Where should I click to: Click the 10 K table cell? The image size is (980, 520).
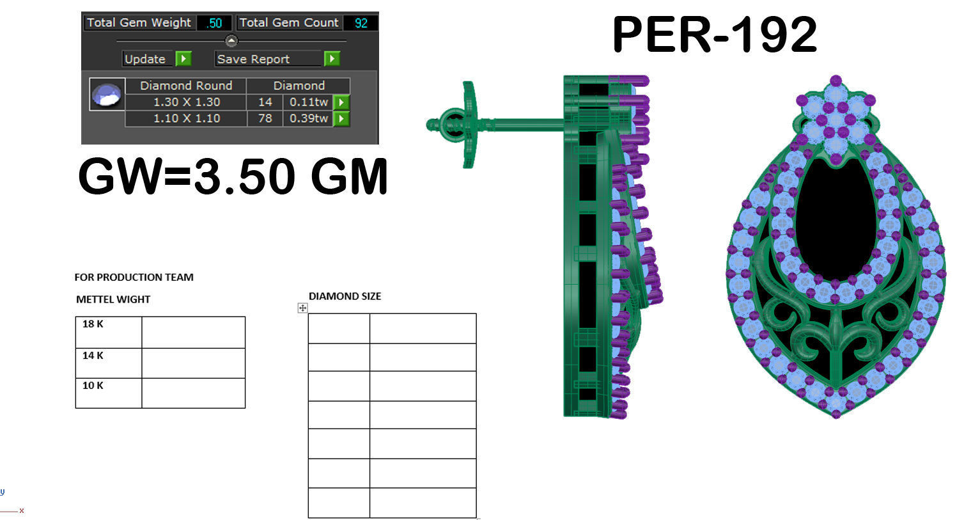(109, 393)
